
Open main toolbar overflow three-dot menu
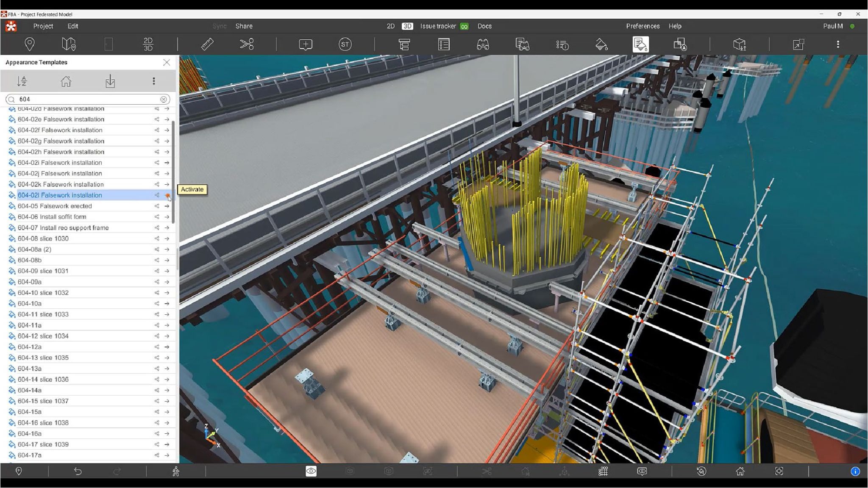pos(838,44)
